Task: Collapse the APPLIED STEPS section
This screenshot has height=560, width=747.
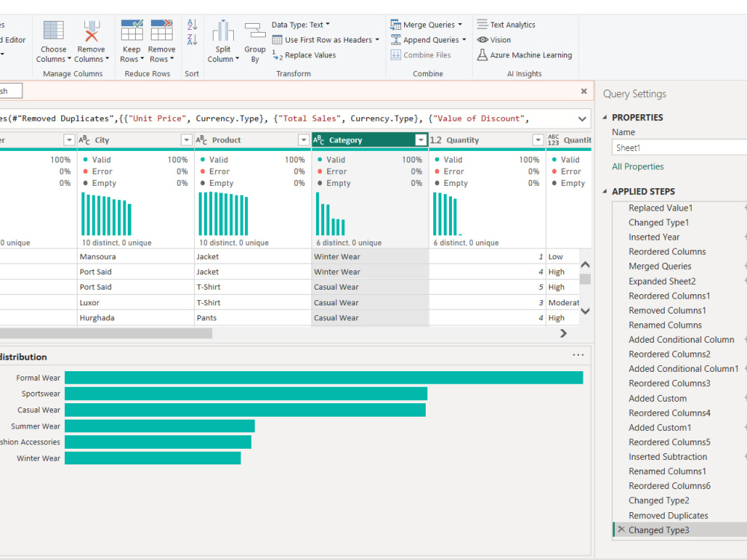Action: coord(604,191)
